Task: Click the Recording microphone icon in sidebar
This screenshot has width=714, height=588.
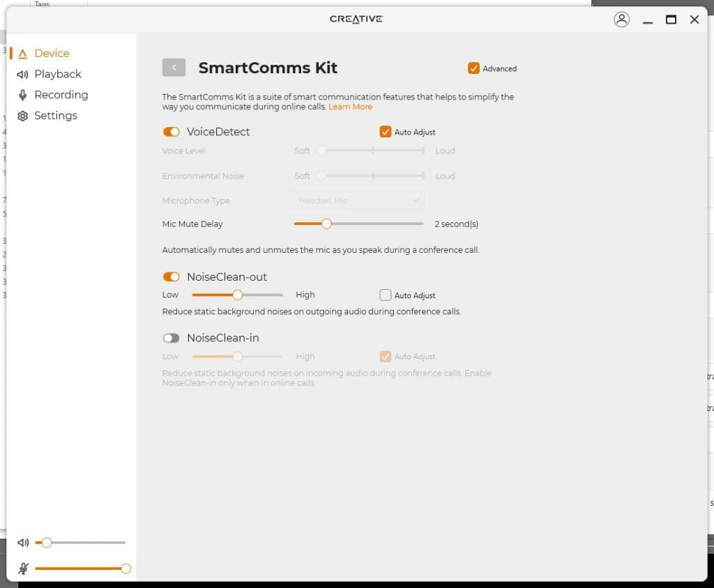Action: coord(22,95)
